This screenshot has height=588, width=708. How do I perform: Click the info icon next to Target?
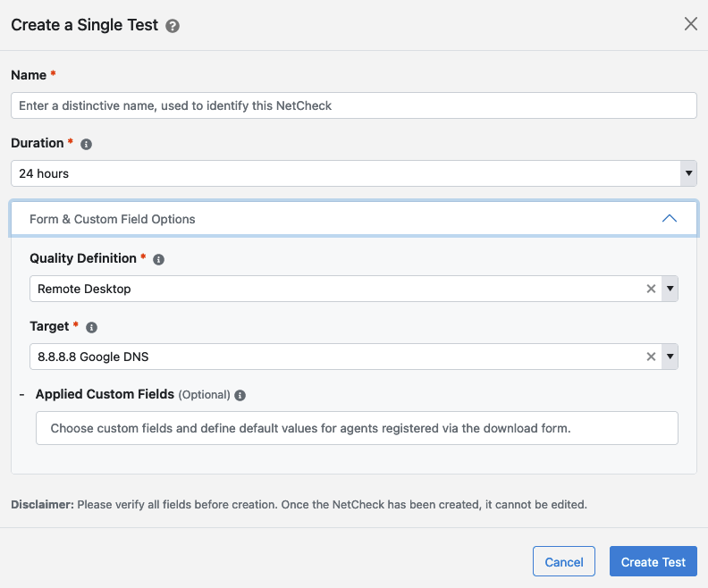click(x=91, y=328)
